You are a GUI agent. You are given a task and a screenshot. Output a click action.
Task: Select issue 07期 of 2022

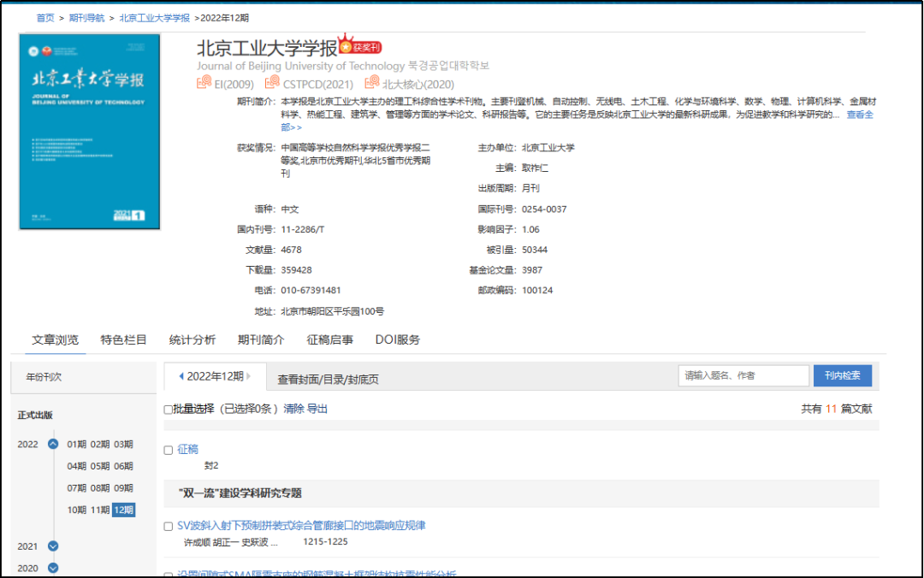pos(77,488)
